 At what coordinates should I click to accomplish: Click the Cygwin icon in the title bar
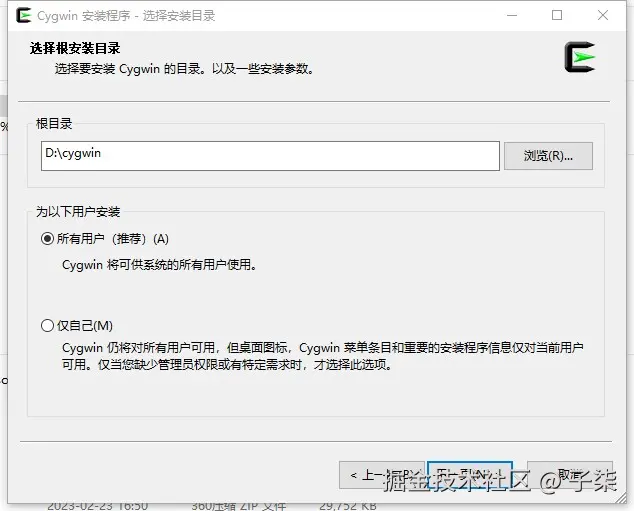point(23,15)
